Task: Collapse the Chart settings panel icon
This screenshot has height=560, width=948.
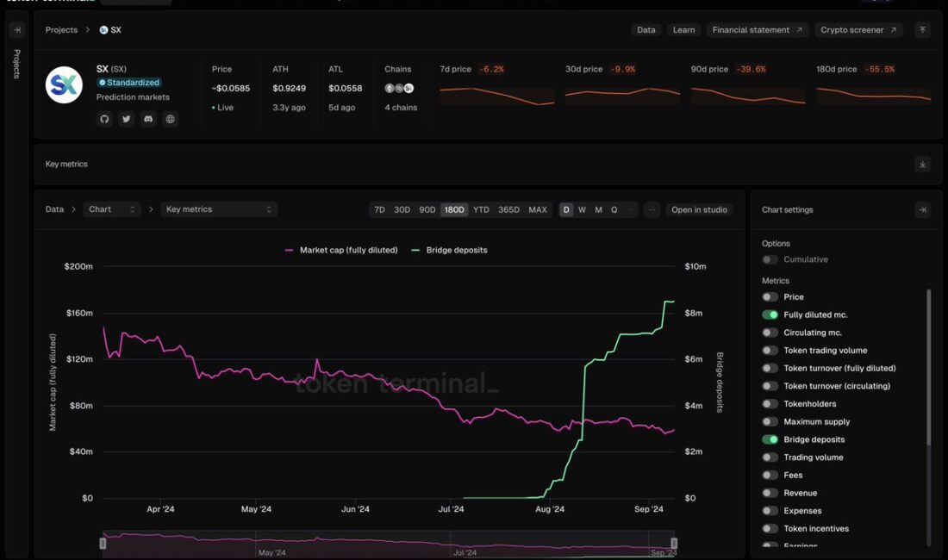Action: pos(922,209)
